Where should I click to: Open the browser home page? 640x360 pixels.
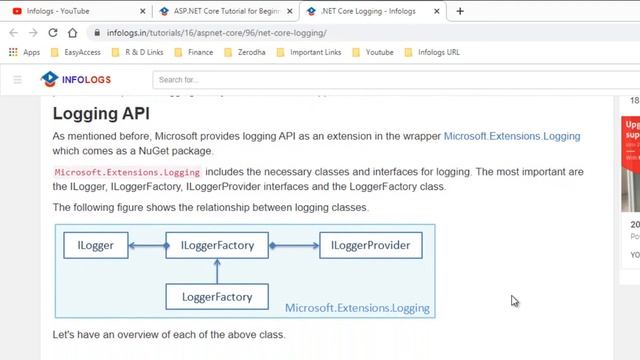(73, 33)
